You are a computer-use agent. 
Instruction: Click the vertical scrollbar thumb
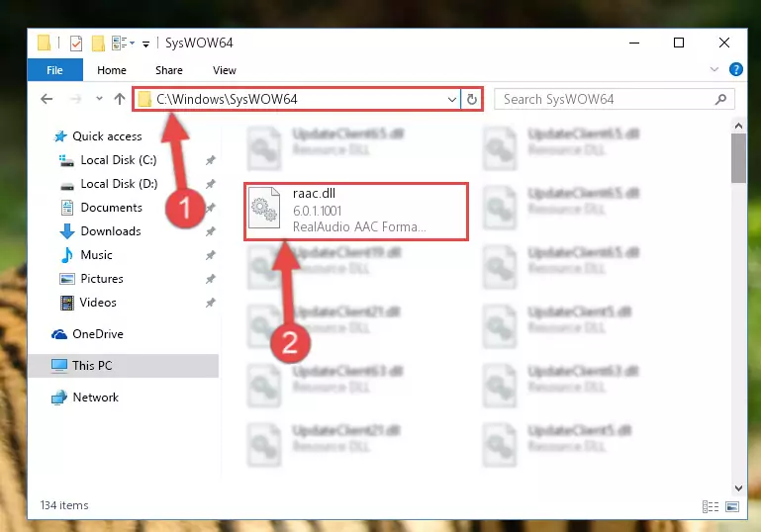tap(738, 158)
